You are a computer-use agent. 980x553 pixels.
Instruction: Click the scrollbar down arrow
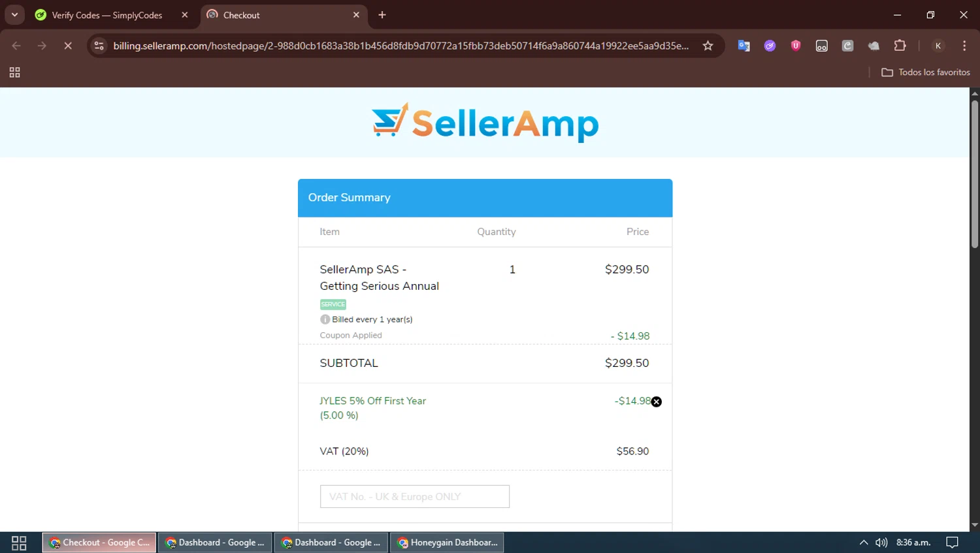[x=975, y=525]
